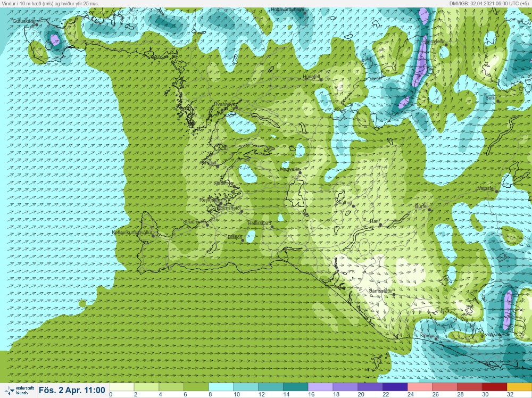The height and width of the screenshot is (398, 532).
Task: Click the Veðurstofa Íslands logo
Action: (x=19, y=391)
